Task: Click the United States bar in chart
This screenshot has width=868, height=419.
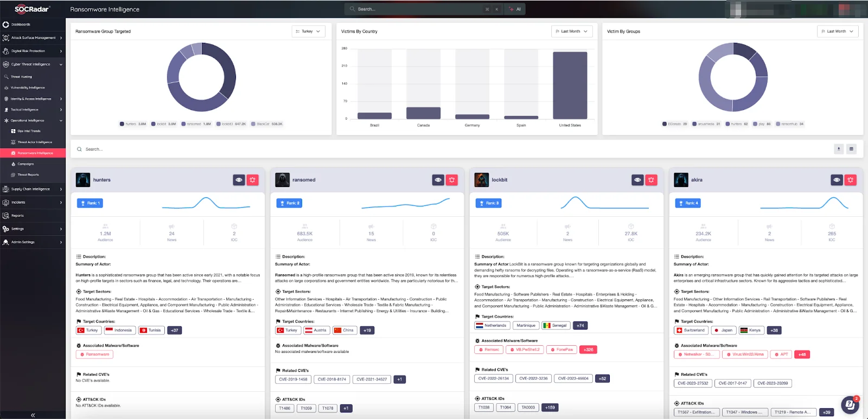Action: click(x=570, y=85)
